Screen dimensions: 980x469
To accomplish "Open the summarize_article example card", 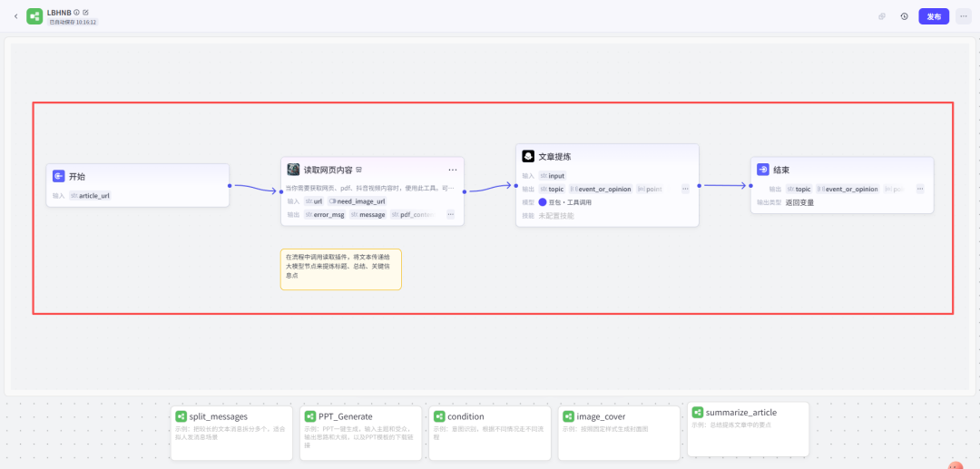I will click(x=748, y=428).
